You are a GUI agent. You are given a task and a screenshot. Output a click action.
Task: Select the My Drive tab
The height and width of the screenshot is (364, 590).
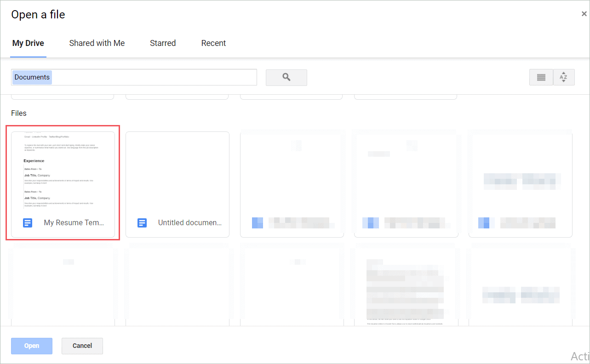coord(28,43)
